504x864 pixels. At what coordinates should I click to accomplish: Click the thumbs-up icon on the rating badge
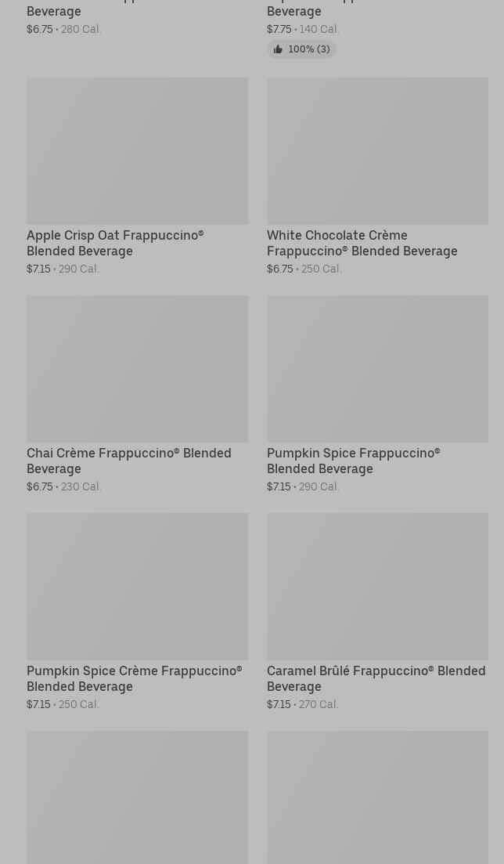(x=278, y=49)
